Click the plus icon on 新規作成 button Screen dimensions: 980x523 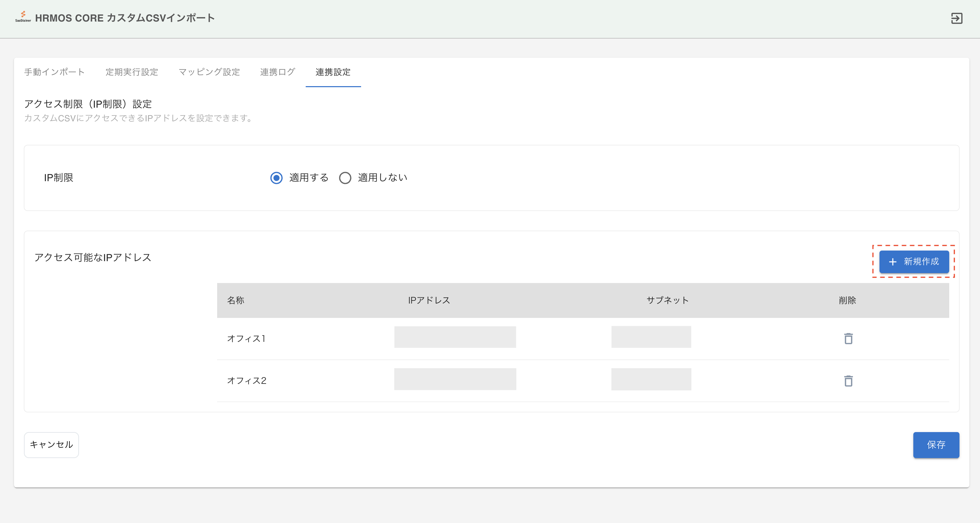[x=892, y=262]
